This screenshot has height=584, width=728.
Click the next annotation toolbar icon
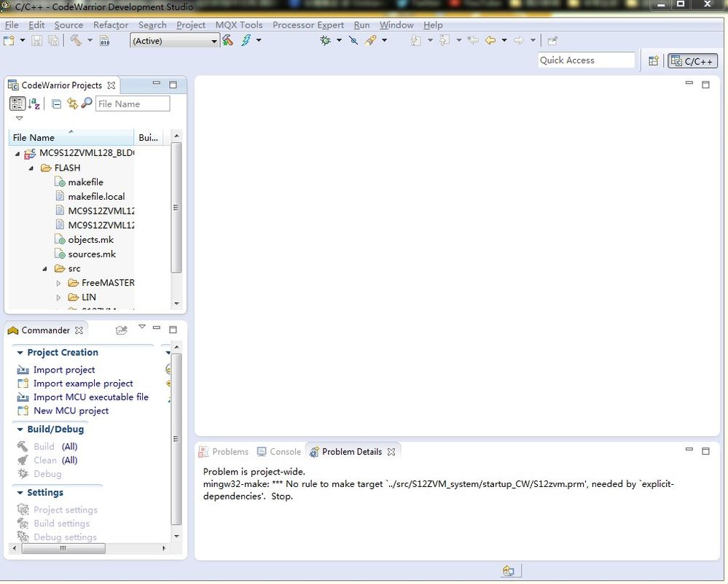point(415,40)
